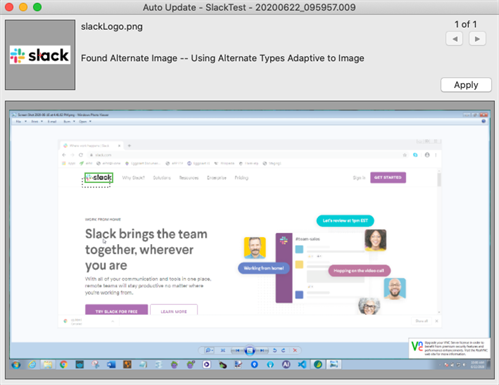This screenshot has height=385, width=499.
Task: Click the Pricing nav item
Action: point(241,178)
